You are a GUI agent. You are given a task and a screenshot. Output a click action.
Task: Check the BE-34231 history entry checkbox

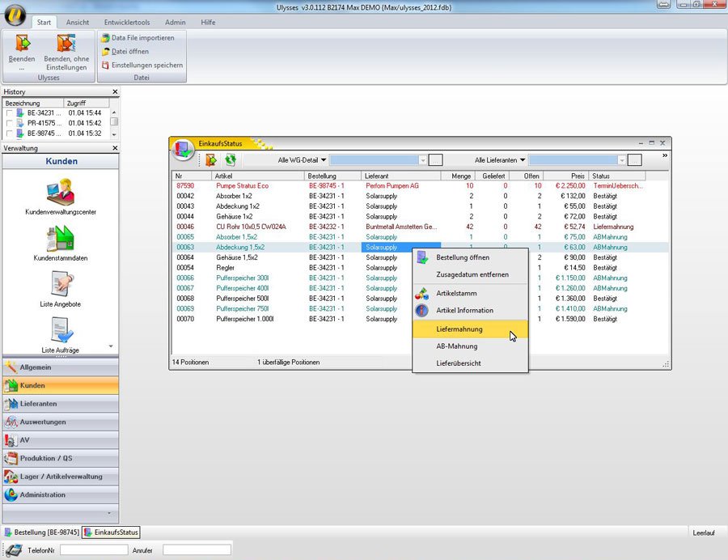(10, 113)
